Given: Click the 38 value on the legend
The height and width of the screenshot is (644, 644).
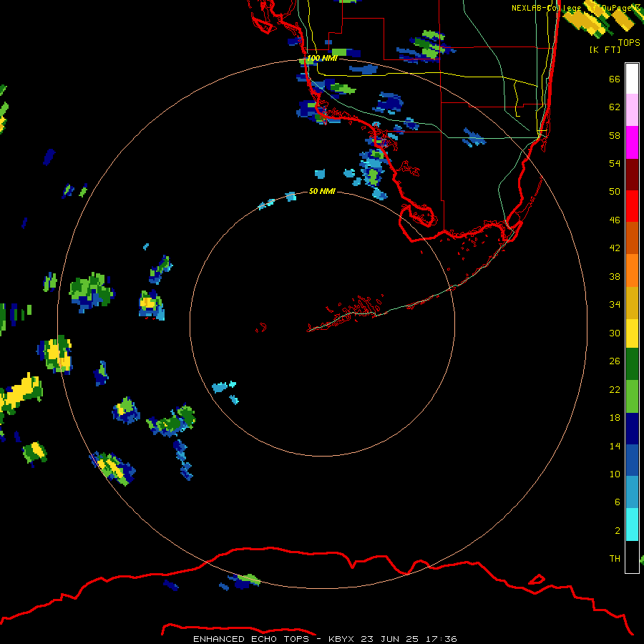Looking at the screenshot, I should point(615,277).
